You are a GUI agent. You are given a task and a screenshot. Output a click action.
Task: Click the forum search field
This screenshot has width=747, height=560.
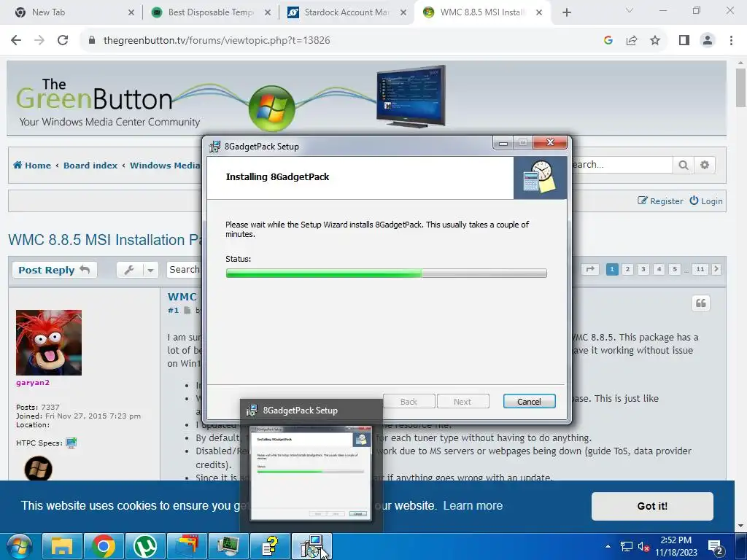622,166
